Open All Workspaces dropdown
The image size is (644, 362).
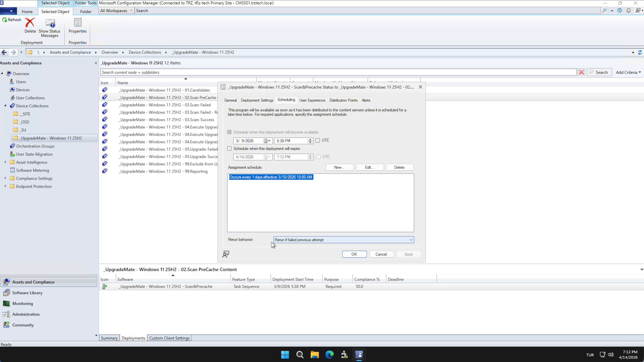click(x=116, y=11)
